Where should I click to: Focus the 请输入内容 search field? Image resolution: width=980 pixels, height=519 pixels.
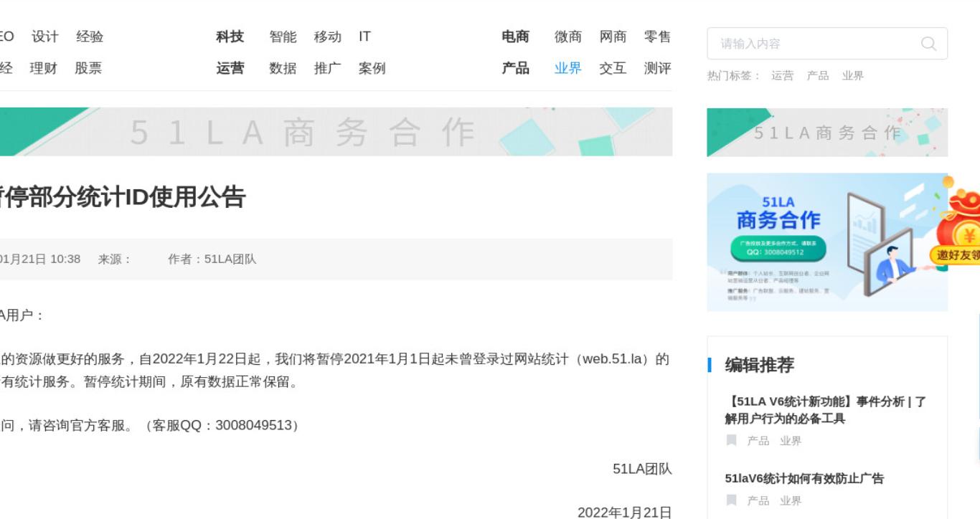click(827, 44)
